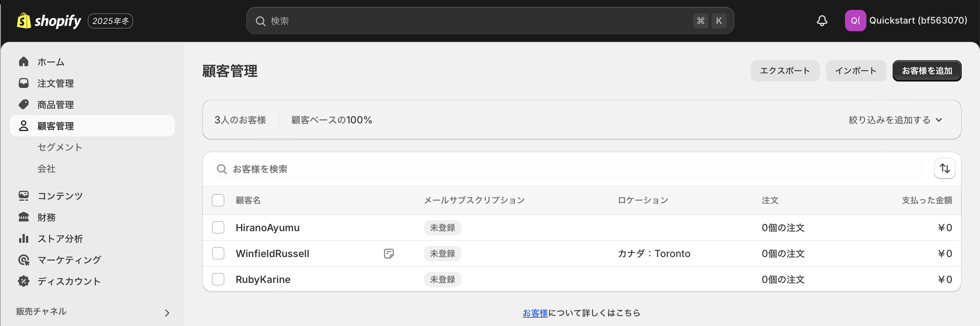
Task: Click the お客様を検索 field
Action: click(x=568, y=169)
